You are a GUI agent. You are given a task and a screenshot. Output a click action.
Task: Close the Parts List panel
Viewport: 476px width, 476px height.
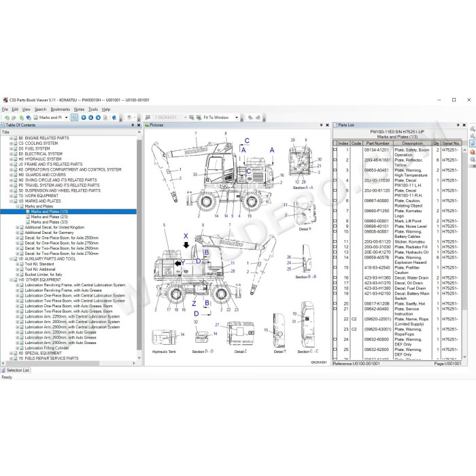pos(464,125)
